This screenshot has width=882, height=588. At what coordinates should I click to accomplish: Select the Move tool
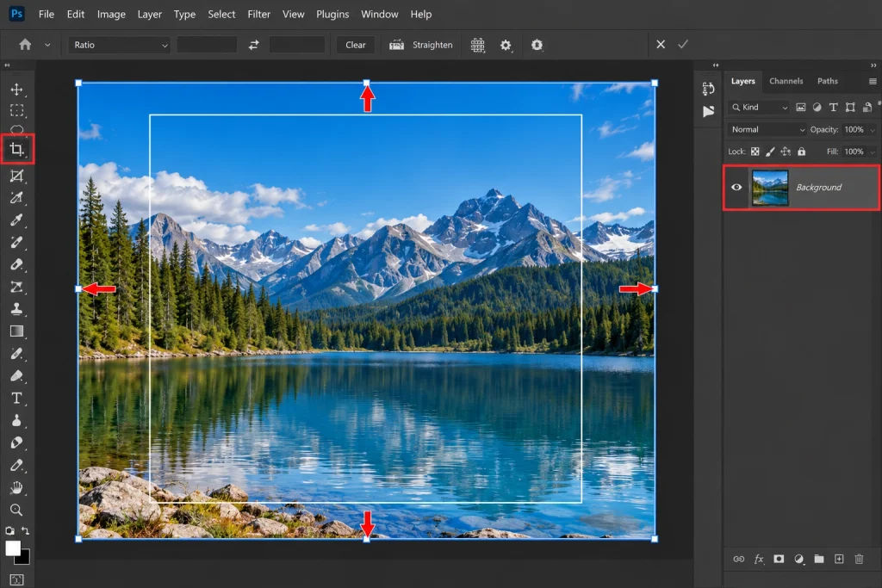point(17,90)
